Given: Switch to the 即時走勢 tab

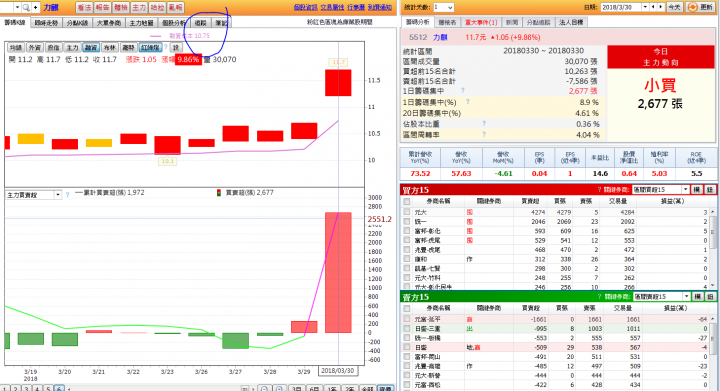Looking at the screenshot, I should tap(46, 23).
